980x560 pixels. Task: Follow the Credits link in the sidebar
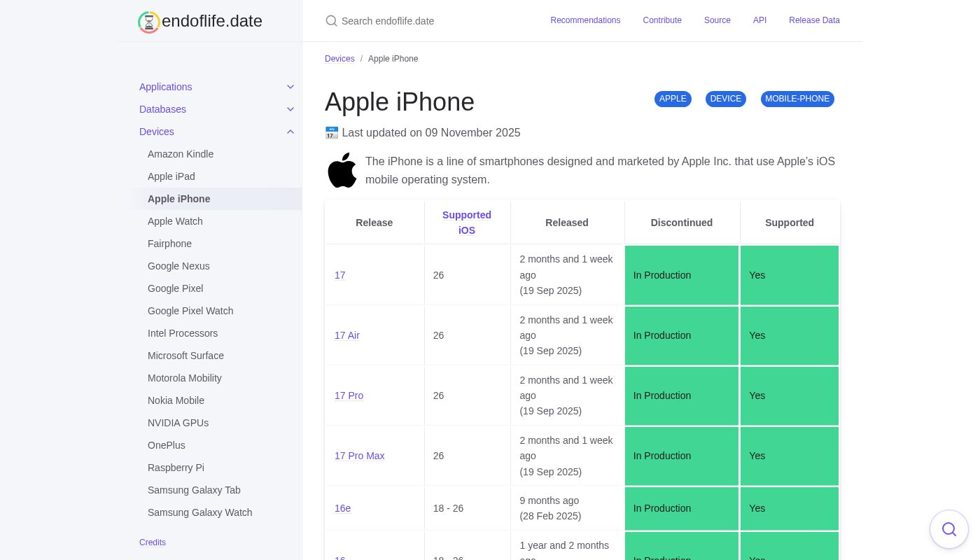(153, 542)
